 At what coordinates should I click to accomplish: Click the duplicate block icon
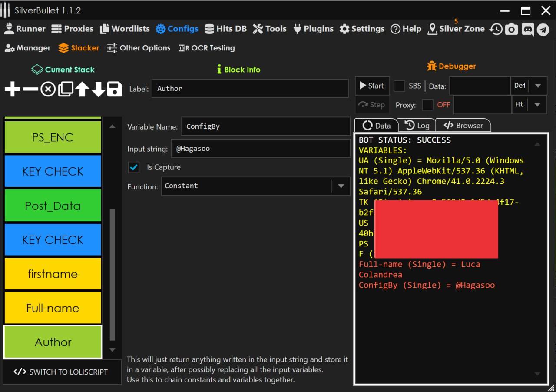65,90
